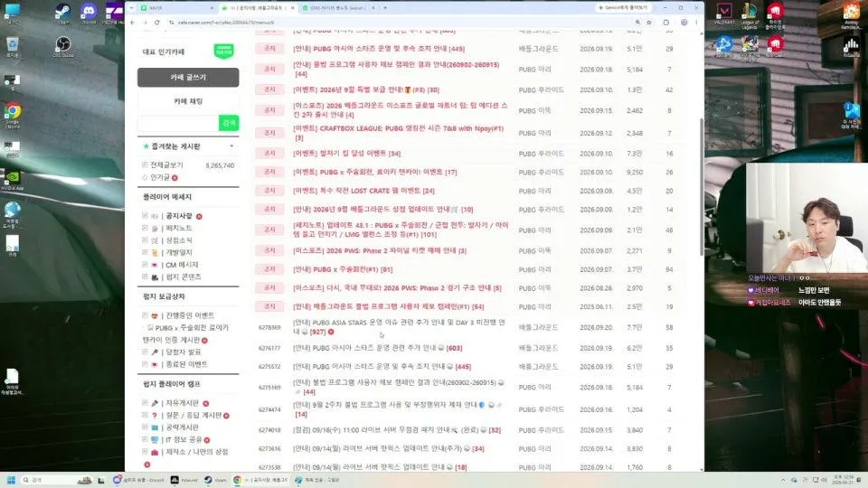Open 발차기 킬 달성 이벤트 notice
Image resolution: width=868 pixels, height=488 pixels.
click(x=346, y=154)
